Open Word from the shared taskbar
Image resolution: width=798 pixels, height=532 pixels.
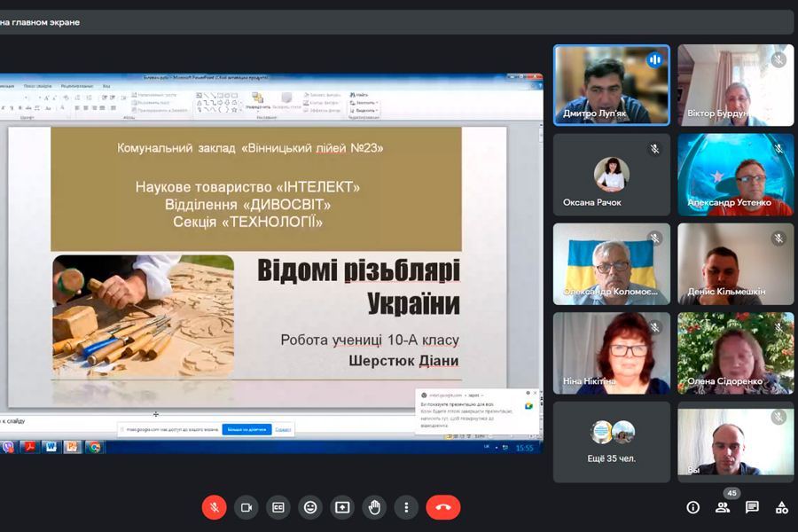pos(51,447)
